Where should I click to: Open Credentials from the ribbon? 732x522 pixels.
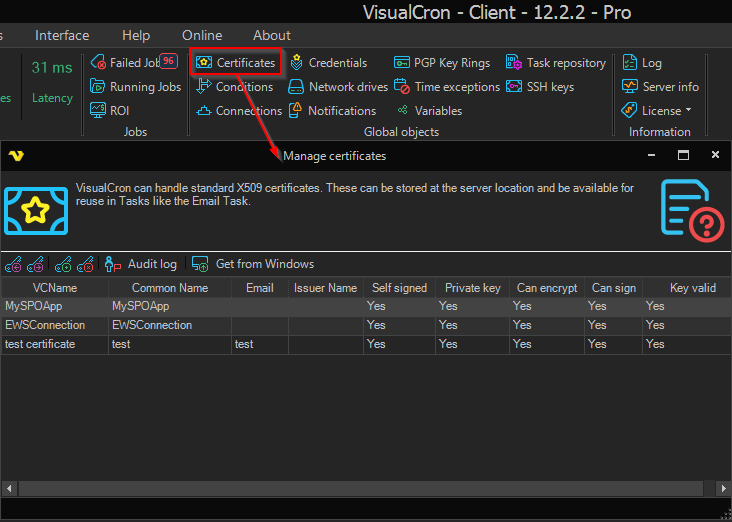tap(328, 63)
